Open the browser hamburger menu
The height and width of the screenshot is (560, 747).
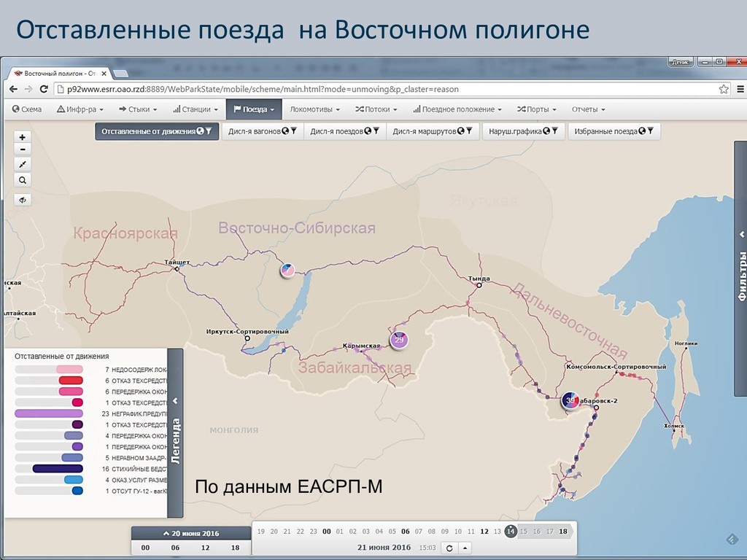(x=740, y=89)
